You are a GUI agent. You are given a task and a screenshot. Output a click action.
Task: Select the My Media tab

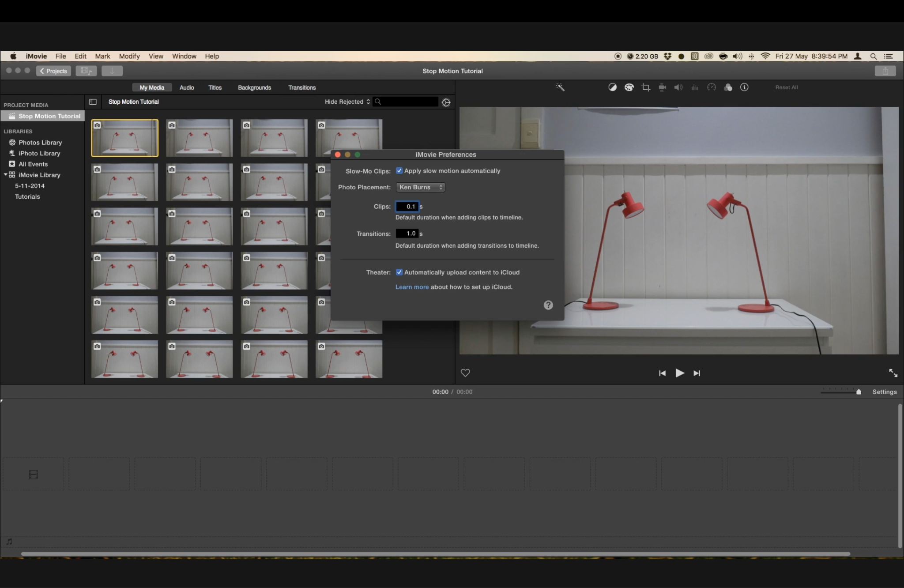pyautogui.click(x=152, y=87)
